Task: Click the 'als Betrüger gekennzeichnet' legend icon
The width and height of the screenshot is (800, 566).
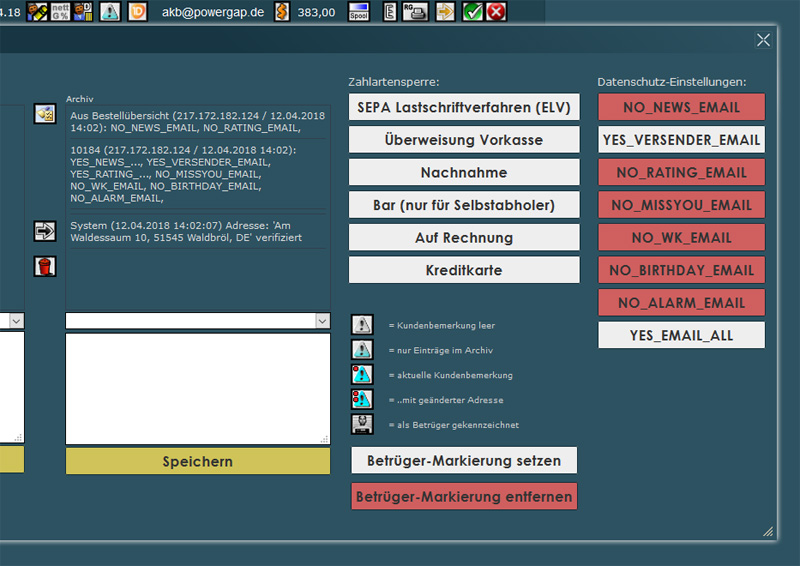Action: (x=362, y=424)
